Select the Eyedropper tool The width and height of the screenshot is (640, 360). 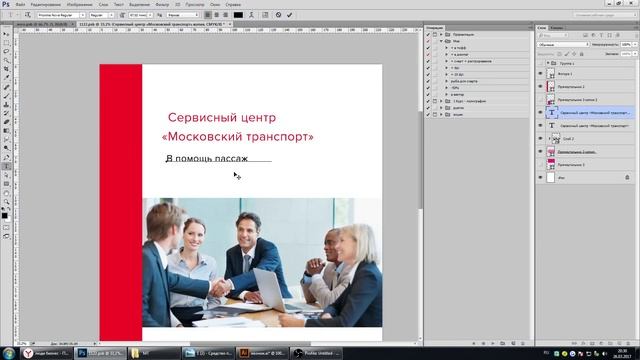pyautogui.click(x=6, y=78)
